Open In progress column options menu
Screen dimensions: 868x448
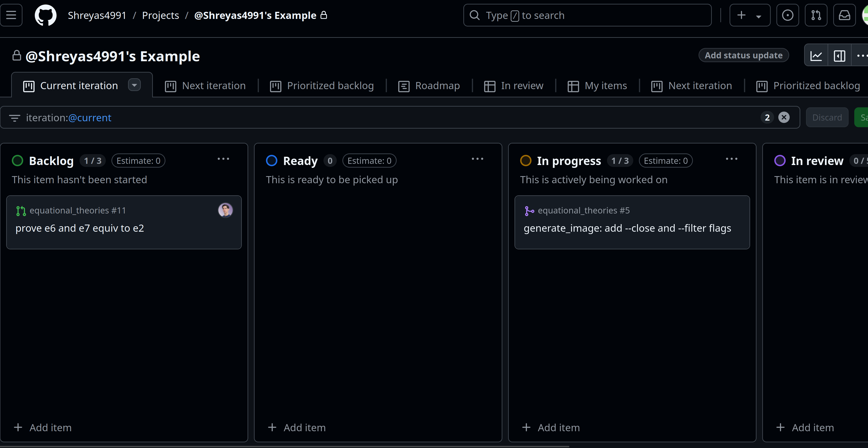point(731,159)
